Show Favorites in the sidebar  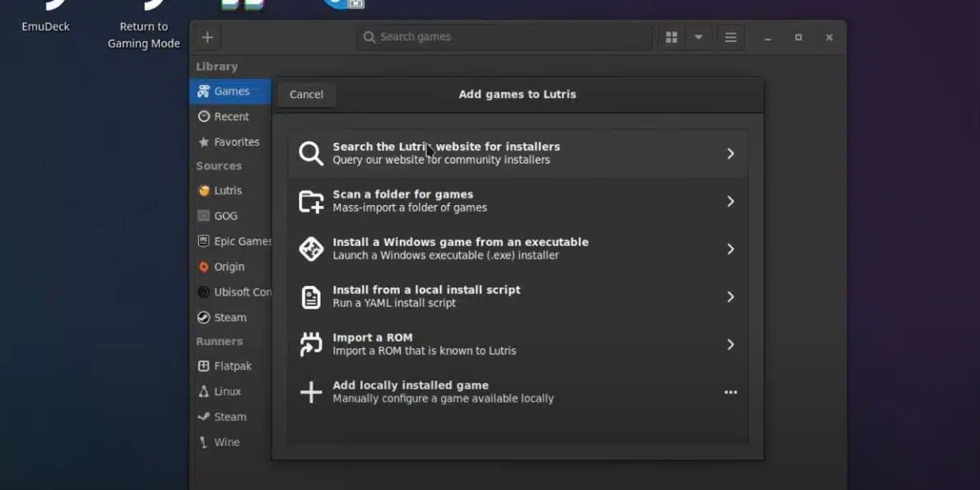pyautogui.click(x=230, y=142)
